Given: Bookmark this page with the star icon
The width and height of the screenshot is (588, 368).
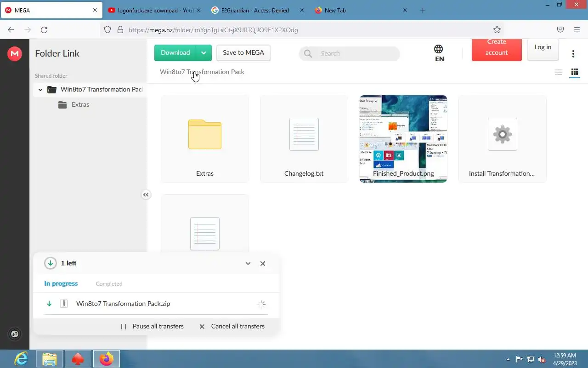Looking at the screenshot, I should coord(497,30).
